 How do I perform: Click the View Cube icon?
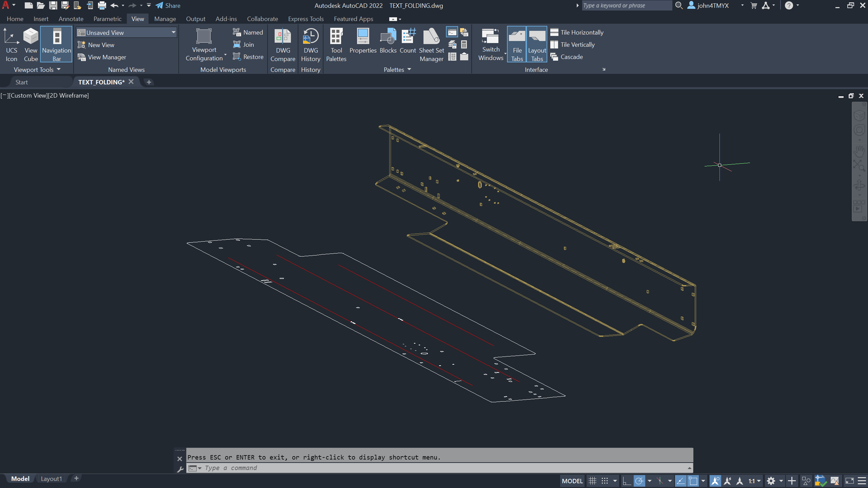click(x=31, y=44)
